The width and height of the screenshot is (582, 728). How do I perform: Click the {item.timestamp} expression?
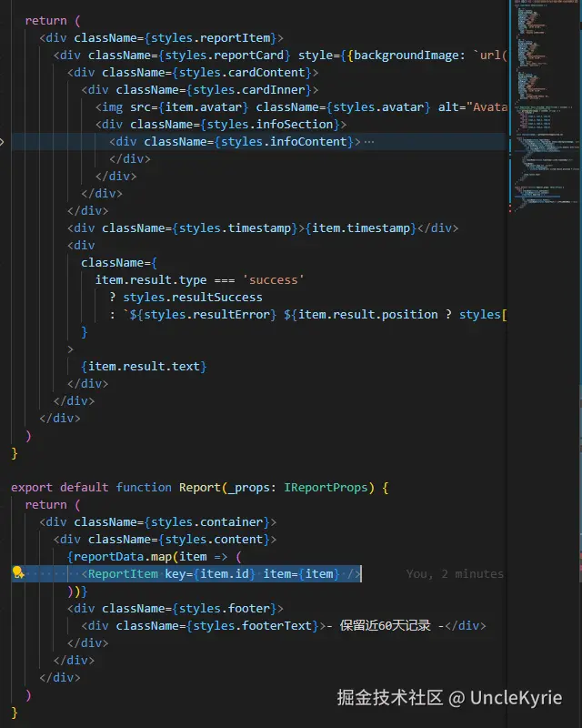tap(361, 228)
